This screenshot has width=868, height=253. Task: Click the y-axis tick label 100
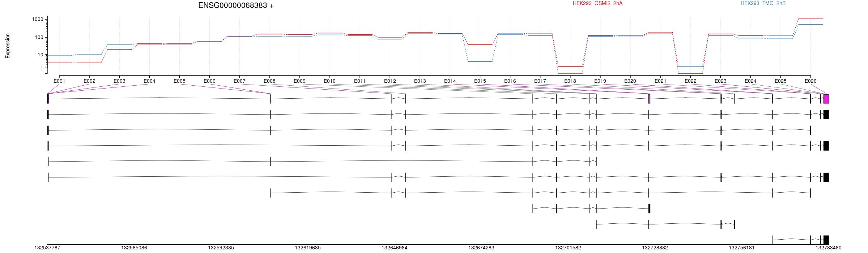(x=39, y=37)
